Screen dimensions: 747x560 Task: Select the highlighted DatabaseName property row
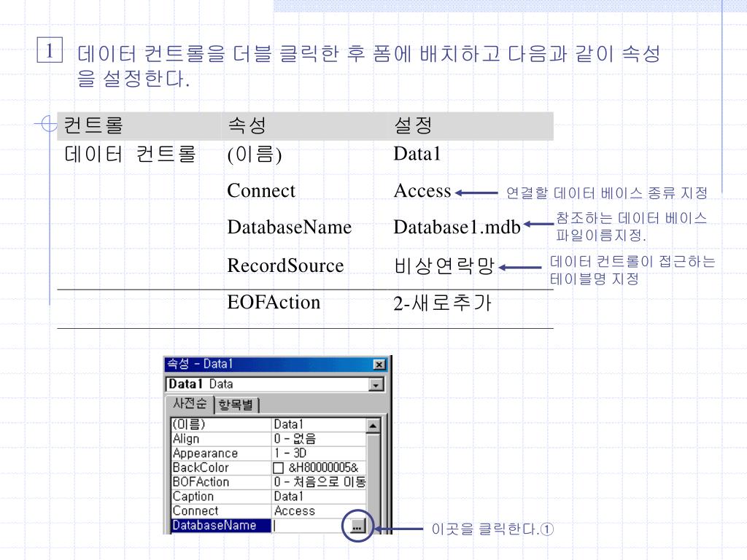(268, 526)
